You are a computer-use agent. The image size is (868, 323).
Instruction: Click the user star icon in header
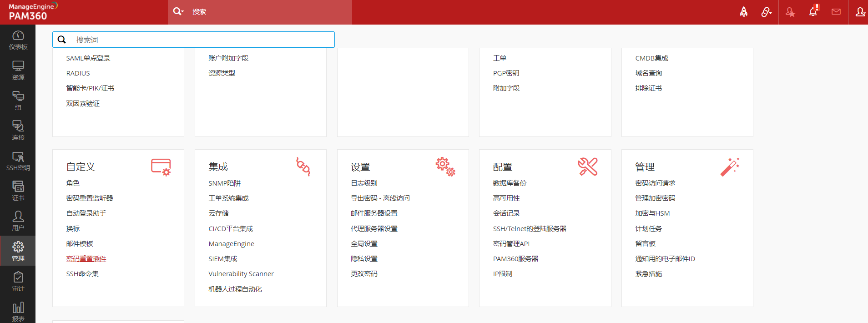[790, 12]
